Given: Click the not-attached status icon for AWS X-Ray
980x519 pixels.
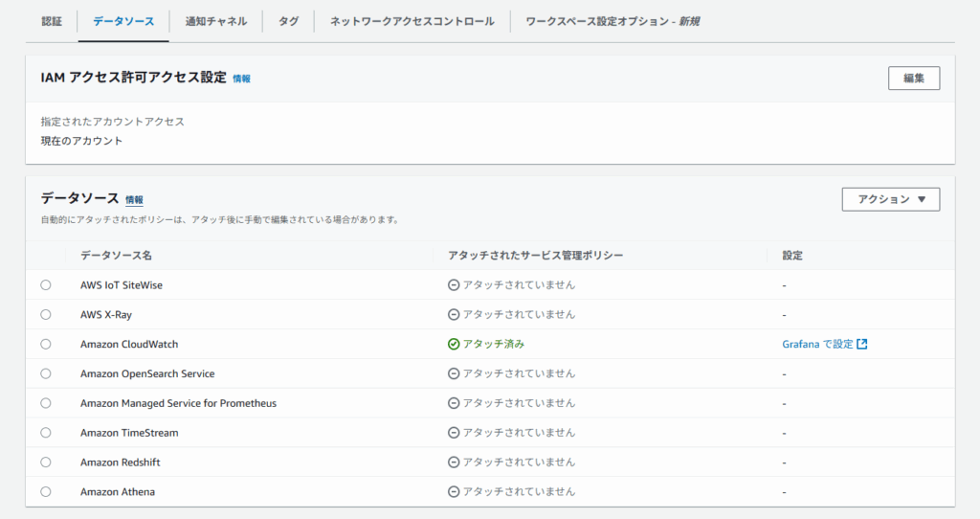Looking at the screenshot, I should [454, 314].
